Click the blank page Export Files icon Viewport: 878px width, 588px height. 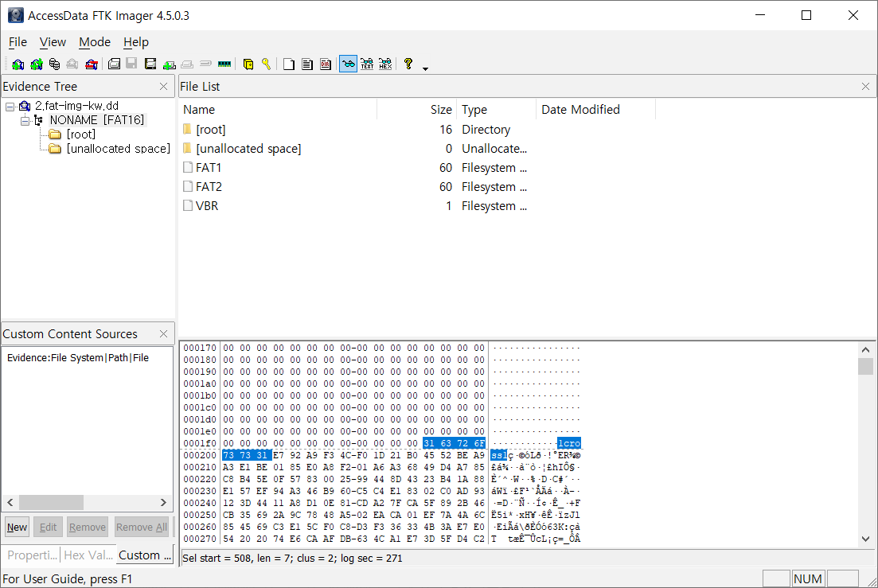click(289, 64)
